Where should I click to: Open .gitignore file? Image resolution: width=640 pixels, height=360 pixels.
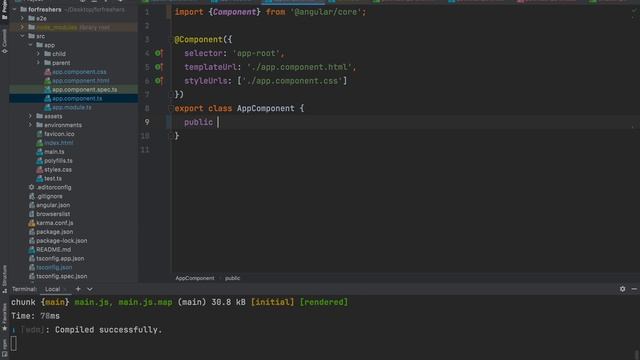pyautogui.click(x=49, y=196)
